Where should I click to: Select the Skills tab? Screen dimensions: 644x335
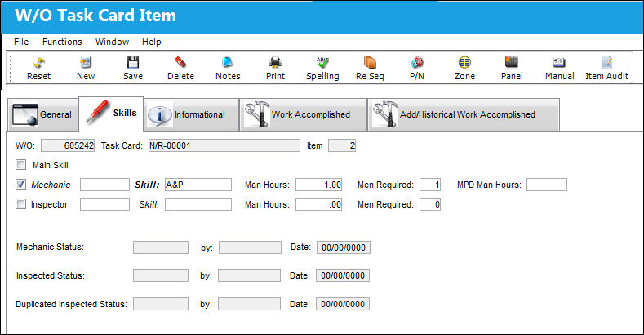(x=111, y=114)
